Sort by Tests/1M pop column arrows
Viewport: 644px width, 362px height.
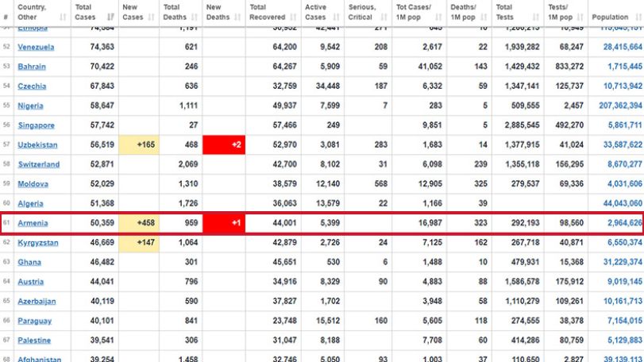click(580, 17)
